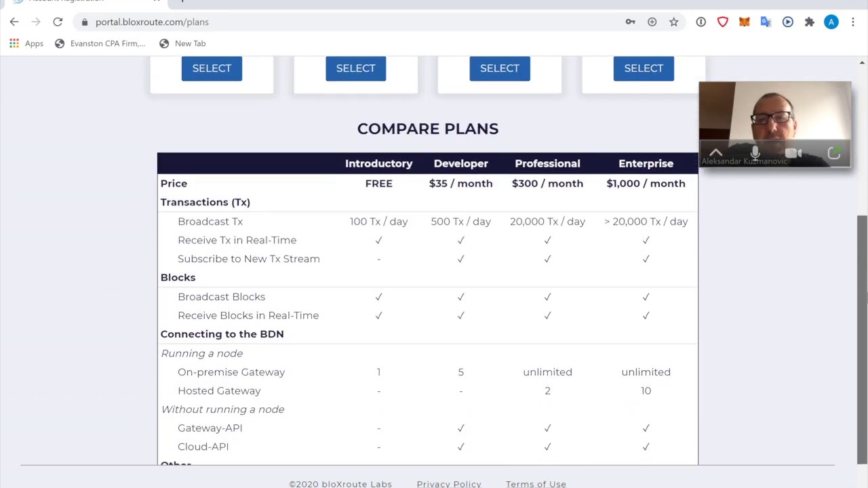Viewport: 868px width, 488px height.
Task: Click the green rotate icon on video overlay
Action: (x=834, y=153)
